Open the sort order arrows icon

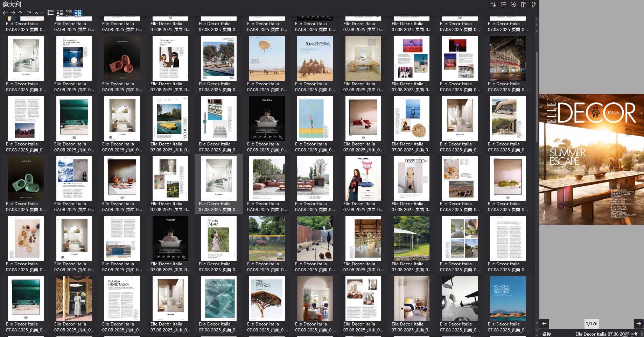click(x=493, y=5)
